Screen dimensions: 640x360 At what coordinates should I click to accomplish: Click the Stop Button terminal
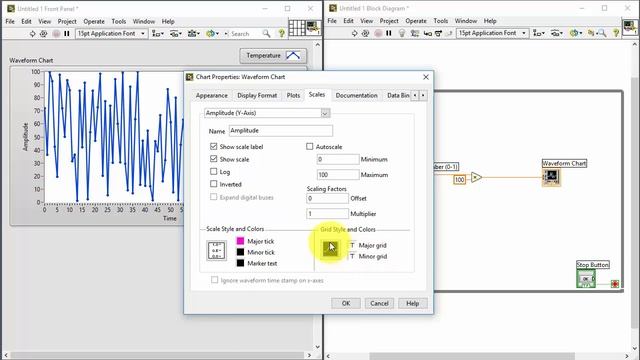point(586,279)
